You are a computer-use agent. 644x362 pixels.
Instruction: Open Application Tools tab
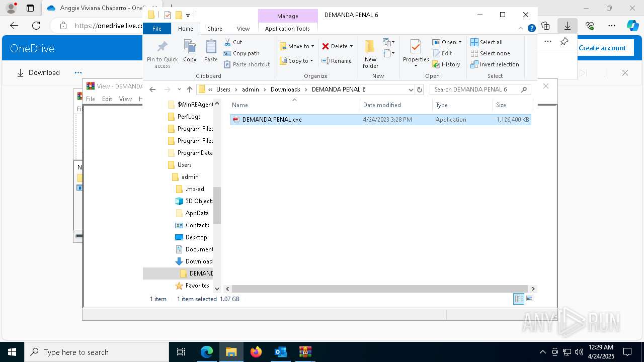click(287, 29)
